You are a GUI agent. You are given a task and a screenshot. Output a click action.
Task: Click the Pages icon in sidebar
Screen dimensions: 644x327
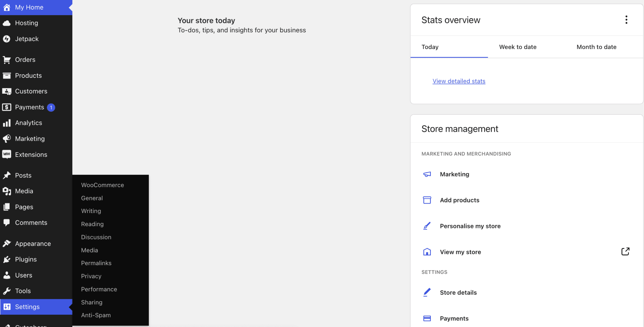click(7, 207)
